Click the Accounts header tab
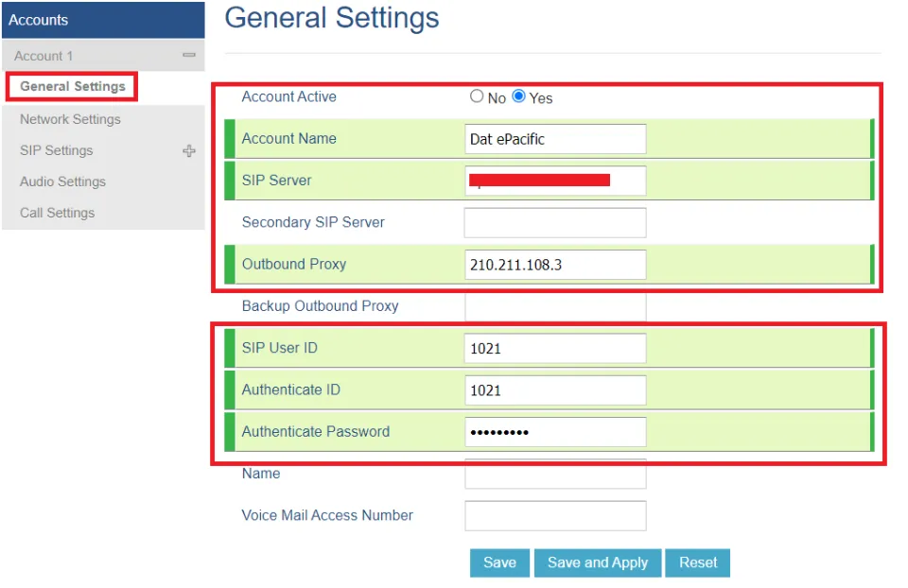Image resolution: width=908 pixels, height=588 pixels. (x=103, y=20)
